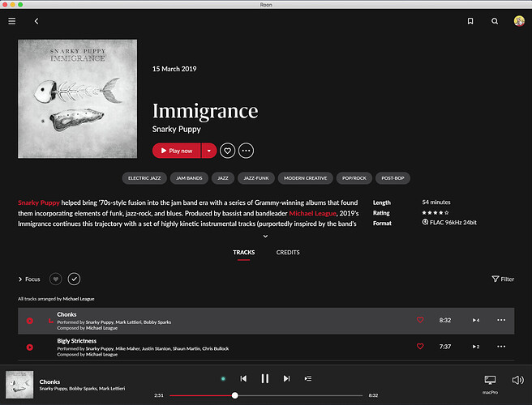Open the Snarky Puppy link in description
The height and width of the screenshot is (405, 532).
pos(39,202)
